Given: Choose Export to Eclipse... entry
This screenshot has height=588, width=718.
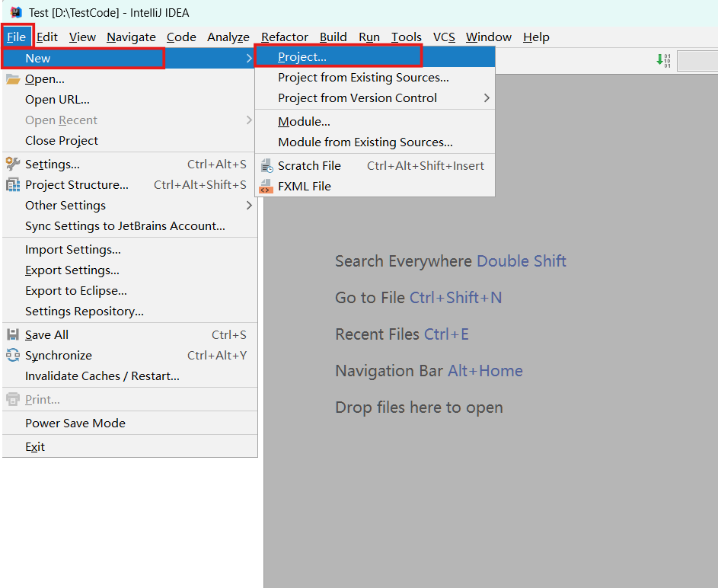Looking at the screenshot, I should coord(129,291).
